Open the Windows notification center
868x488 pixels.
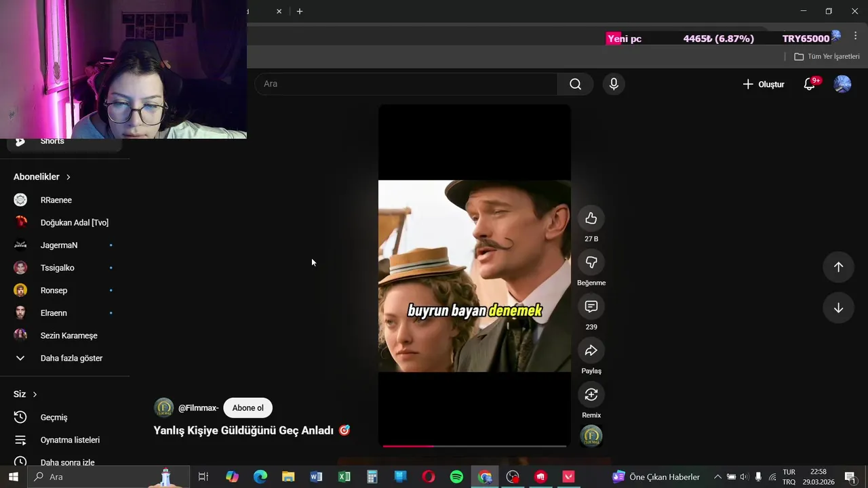coord(850,477)
